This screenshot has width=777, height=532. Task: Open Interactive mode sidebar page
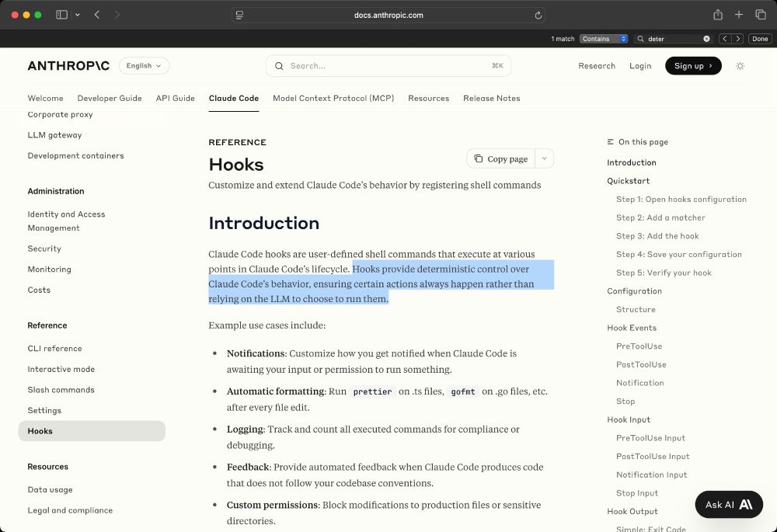[x=61, y=370]
